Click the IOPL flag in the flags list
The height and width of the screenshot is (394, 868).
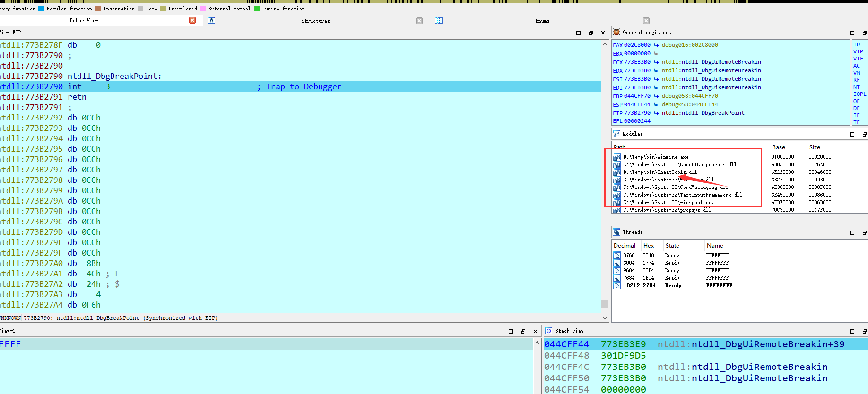pos(859,94)
